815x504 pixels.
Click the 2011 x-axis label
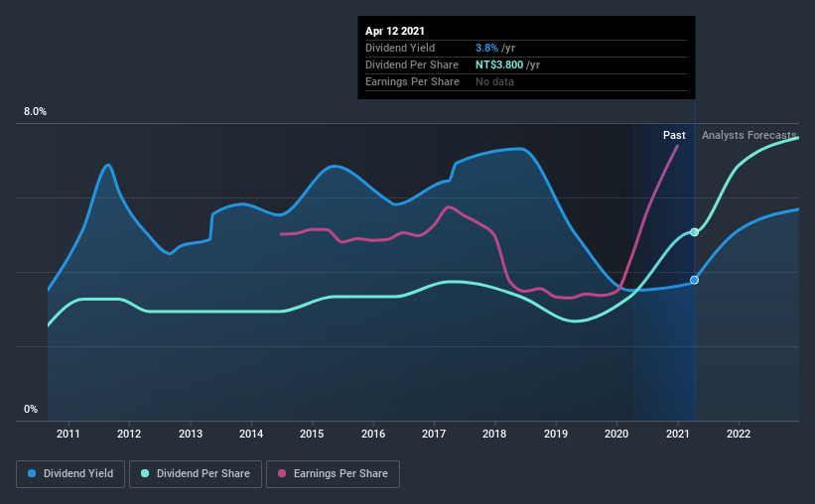[68, 434]
